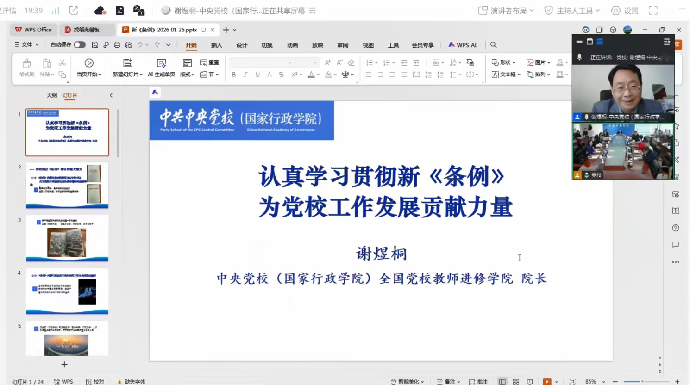
Task: Click the numbered list icon
Action: point(386,63)
